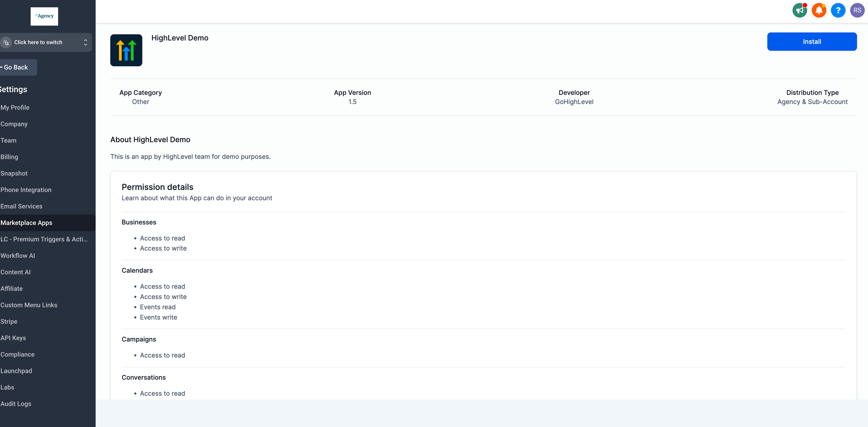Click the Developer name GoHighLevel
The width and height of the screenshot is (868, 427).
click(574, 102)
